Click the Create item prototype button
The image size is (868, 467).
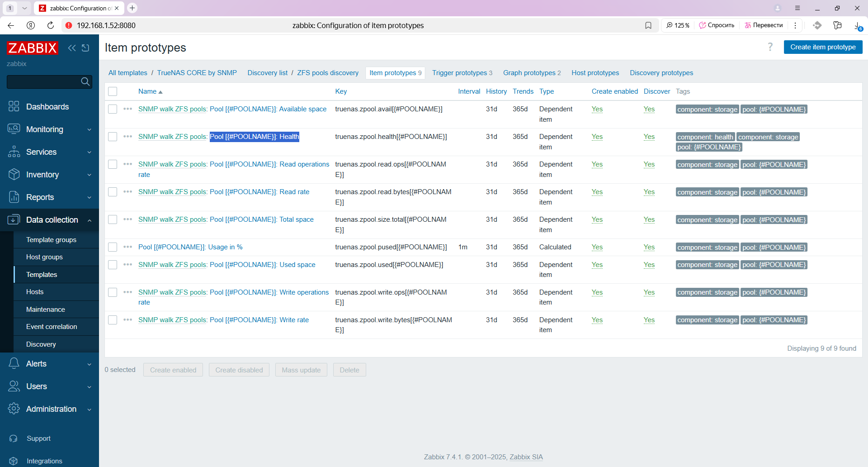[x=823, y=47]
